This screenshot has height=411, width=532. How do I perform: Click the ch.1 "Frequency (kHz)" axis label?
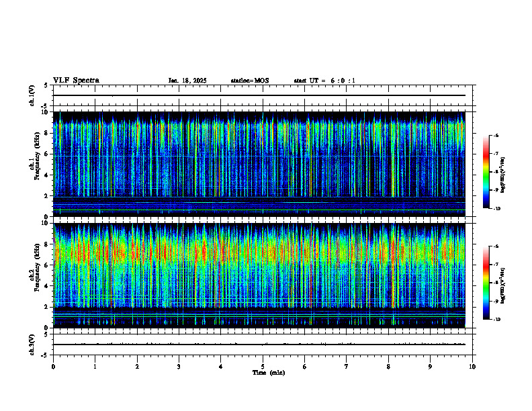[37, 156]
